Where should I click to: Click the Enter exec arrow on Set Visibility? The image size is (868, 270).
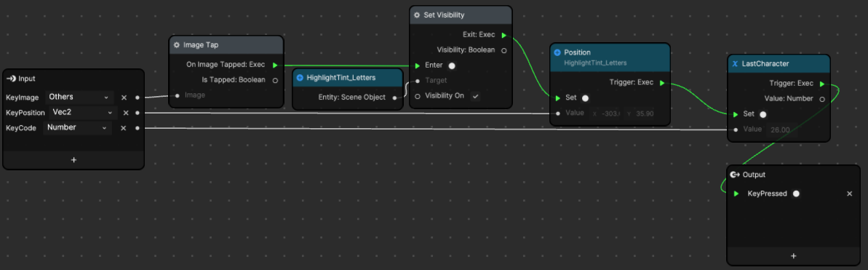[x=418, y=65]
